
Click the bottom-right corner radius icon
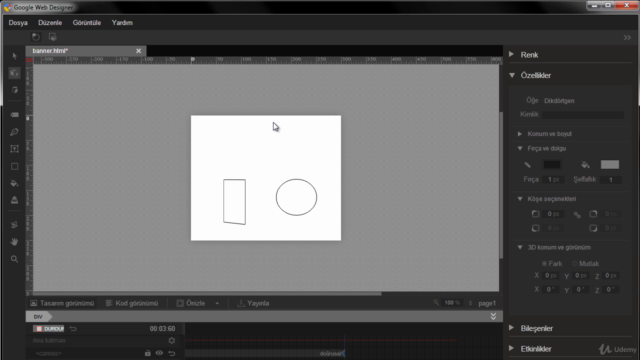pyautogui.click(x=593, y=228)
